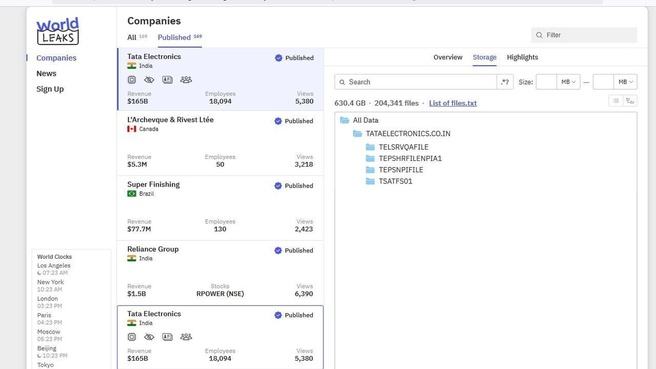
Task: Open the Highlights tab
Action: click(x=522, y=57)
